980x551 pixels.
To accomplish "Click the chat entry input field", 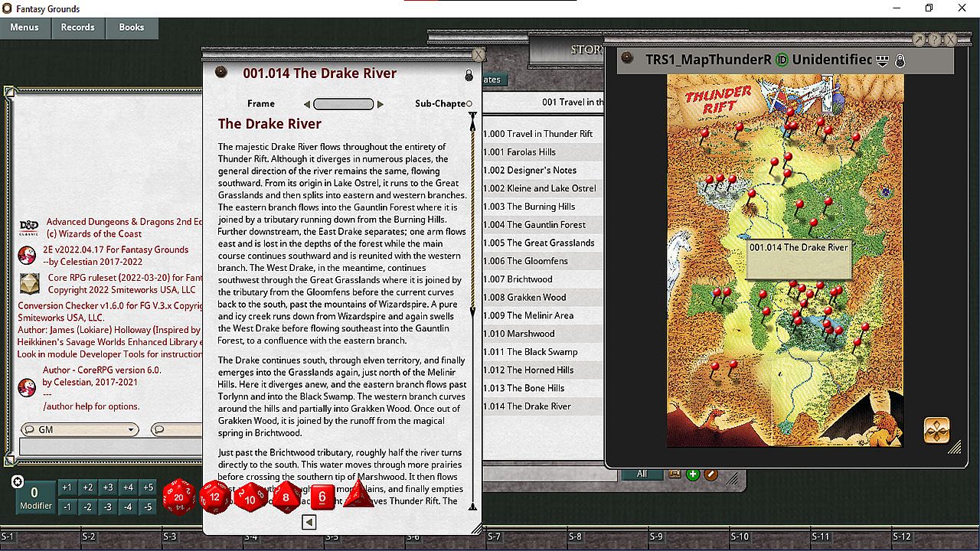I will coord(111,447).
